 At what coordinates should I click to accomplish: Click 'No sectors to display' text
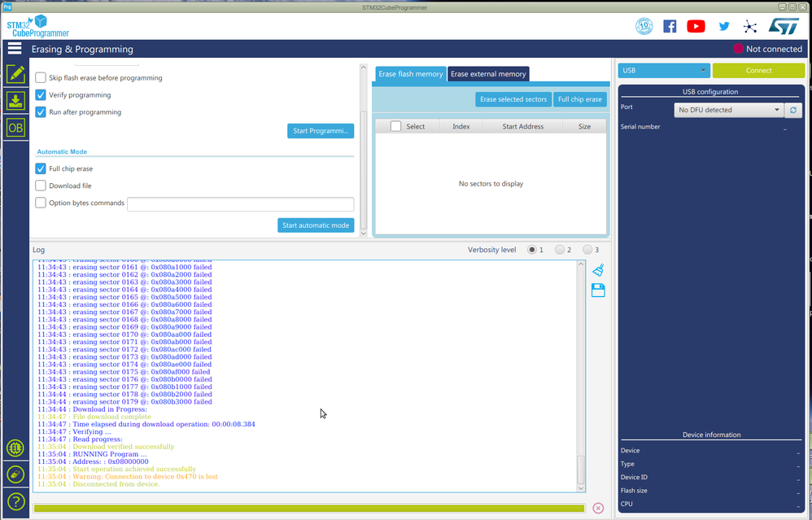point(491,183)
